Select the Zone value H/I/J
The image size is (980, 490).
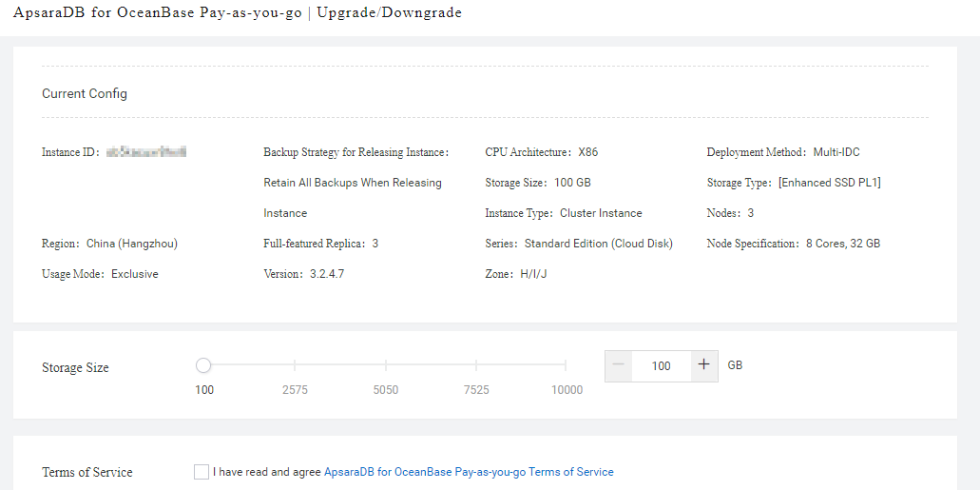[x=534, y=274]
